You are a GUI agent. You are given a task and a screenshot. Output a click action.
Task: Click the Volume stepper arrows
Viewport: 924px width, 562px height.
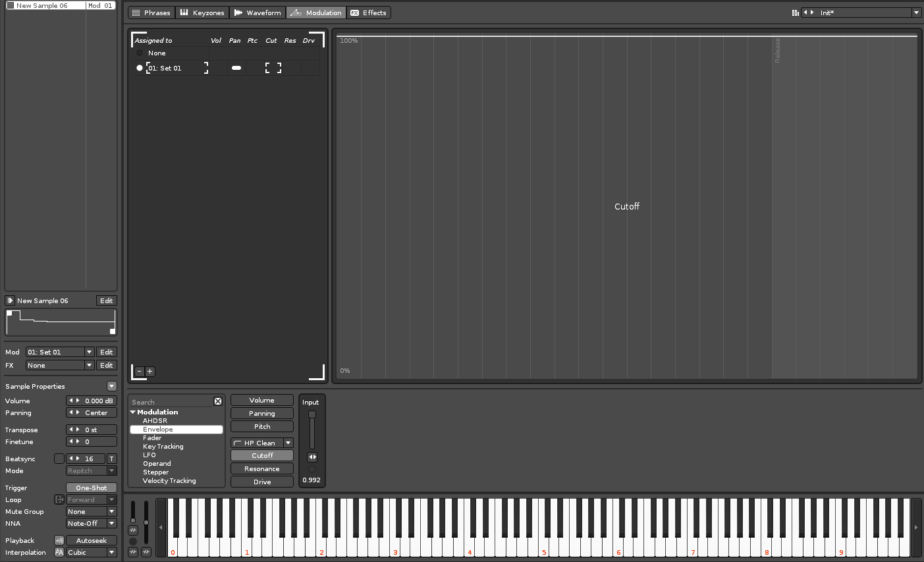(x=74, y=401)
